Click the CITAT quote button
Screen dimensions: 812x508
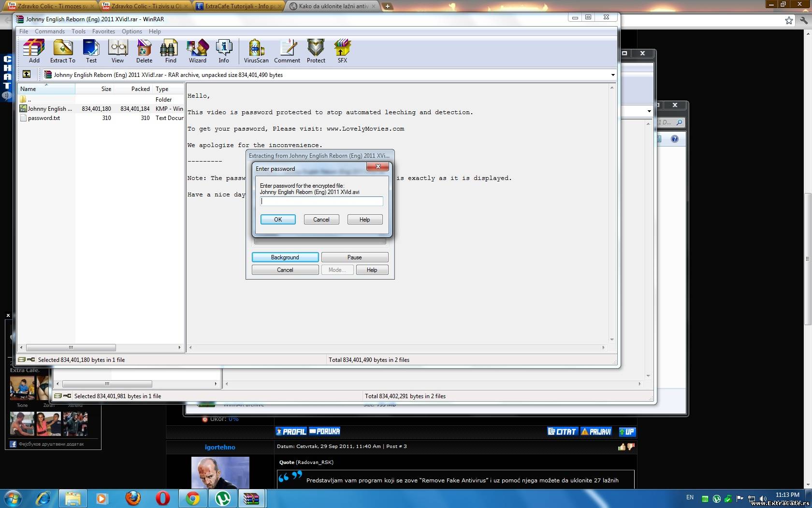coord(562,432)
